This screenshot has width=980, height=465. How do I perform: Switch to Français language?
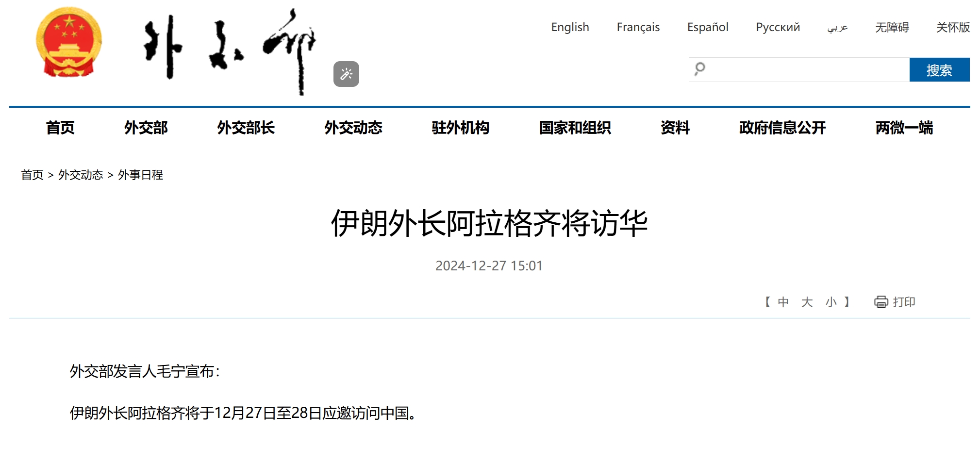[638, 27]
